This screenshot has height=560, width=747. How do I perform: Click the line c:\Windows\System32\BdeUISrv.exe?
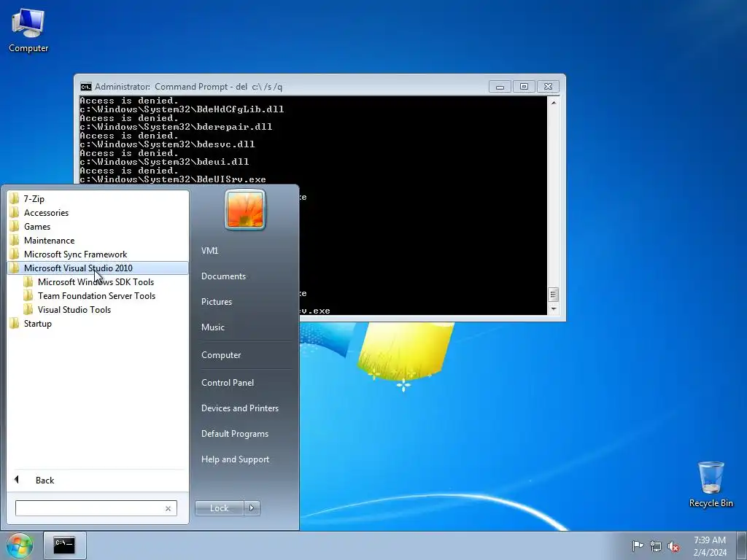pos(173,179)
